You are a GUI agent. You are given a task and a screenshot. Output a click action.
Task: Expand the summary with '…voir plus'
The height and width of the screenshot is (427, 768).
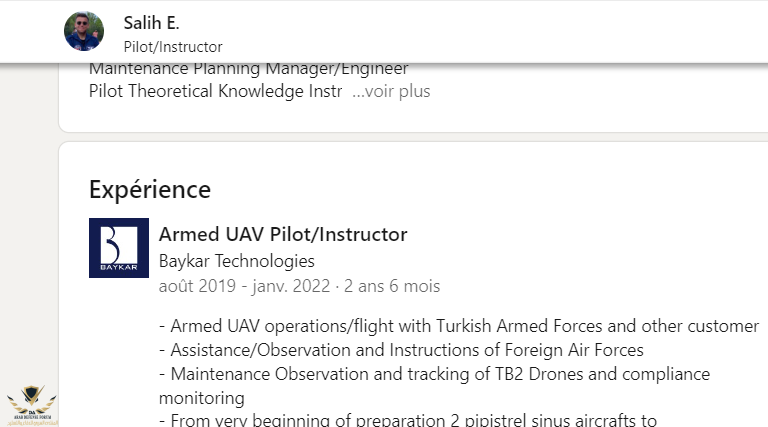[x=391, y=91]
